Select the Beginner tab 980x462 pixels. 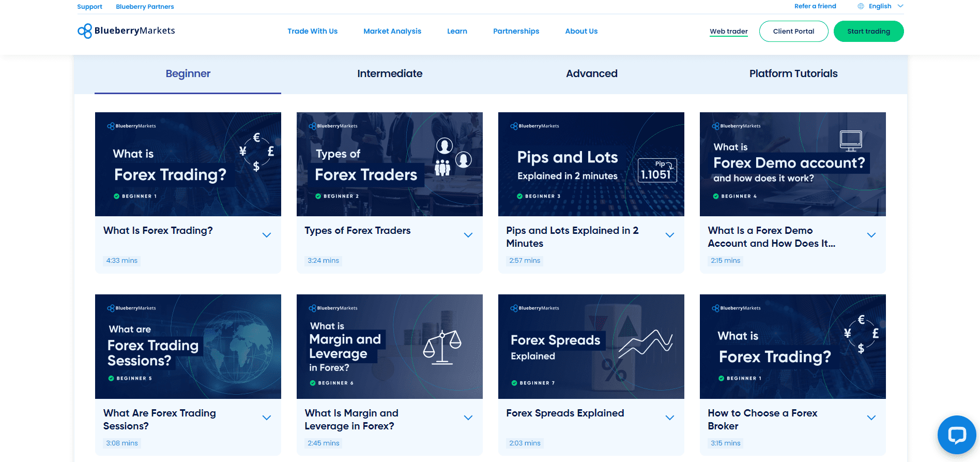(x=188, y=74)
